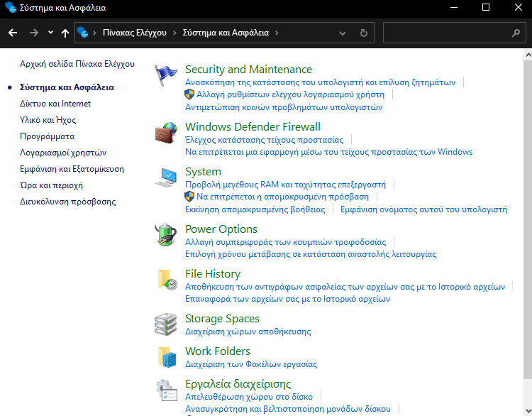Open the File History heading

213,274
